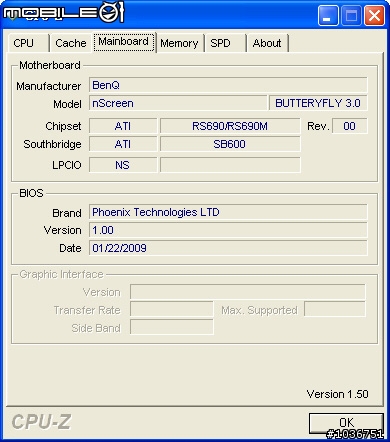The width and height of the screenshot is (390, 442).
Task: Click the BIOS version 1.00 field
Action: 228,230
